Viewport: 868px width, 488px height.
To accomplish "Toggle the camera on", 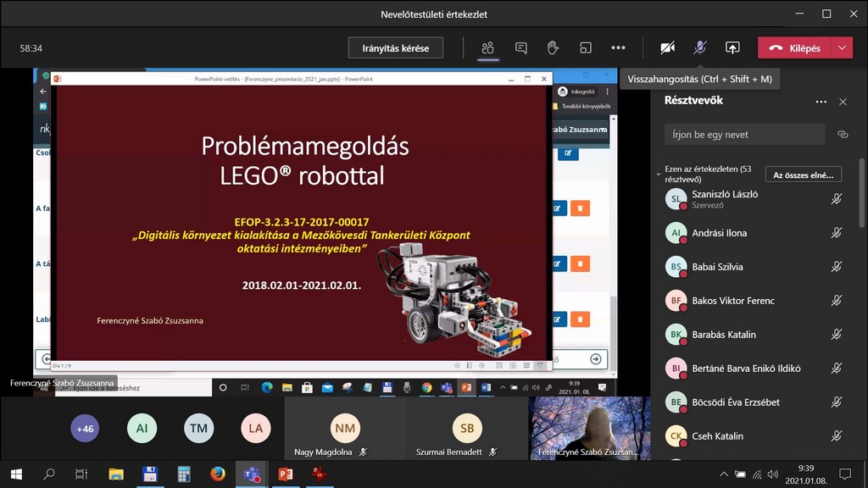I will click(x=668, y=48).
